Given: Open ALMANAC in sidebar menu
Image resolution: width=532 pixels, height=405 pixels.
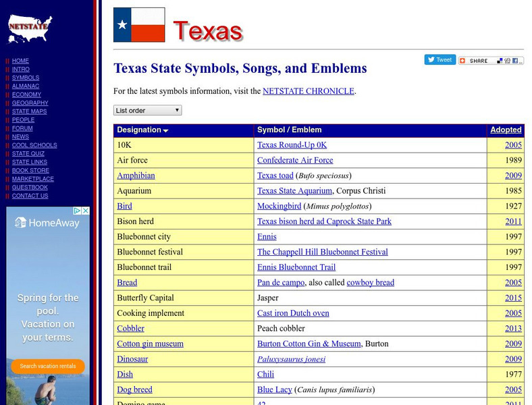Looking at the screenshot, I should tap(26, 86).
